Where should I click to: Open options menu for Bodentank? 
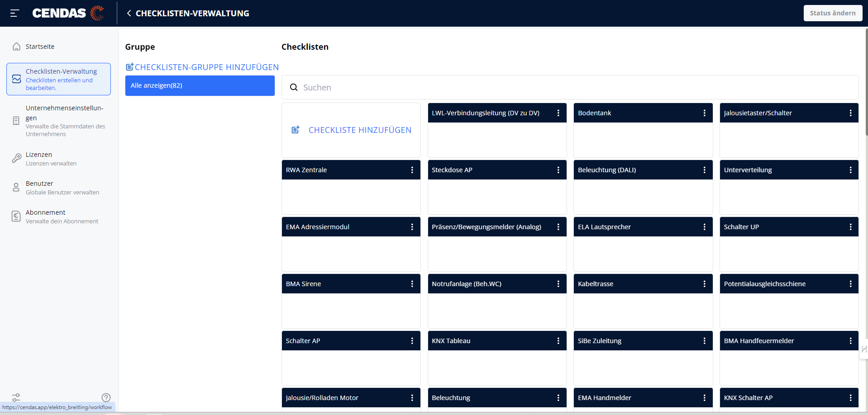(x=705, y=113)
